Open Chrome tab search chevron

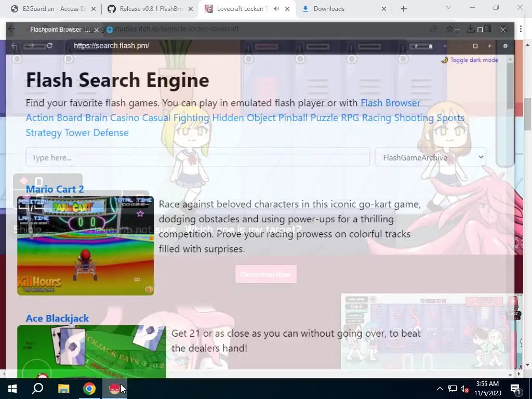point(448,7)
